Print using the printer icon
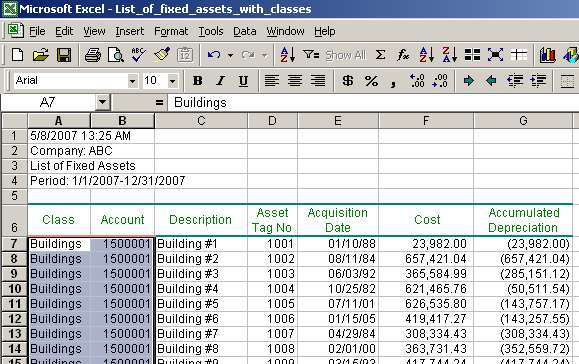 point(93,55)
